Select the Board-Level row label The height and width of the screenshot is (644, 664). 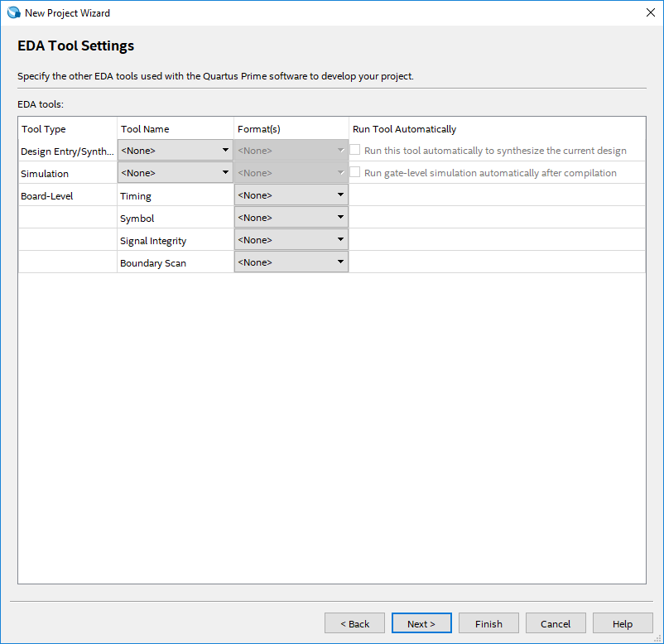pyautogui.click(x=68, y=196)
